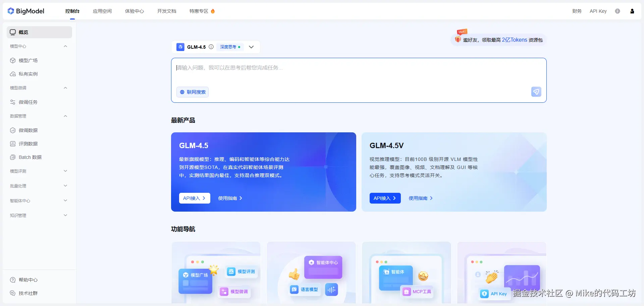
Task: Click the fire icon next to 特惠专区
Action: (x=213, y=11)
